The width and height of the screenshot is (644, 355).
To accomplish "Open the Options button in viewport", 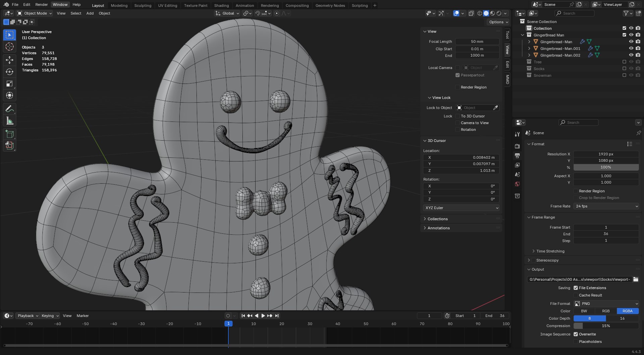I will 498,22.
